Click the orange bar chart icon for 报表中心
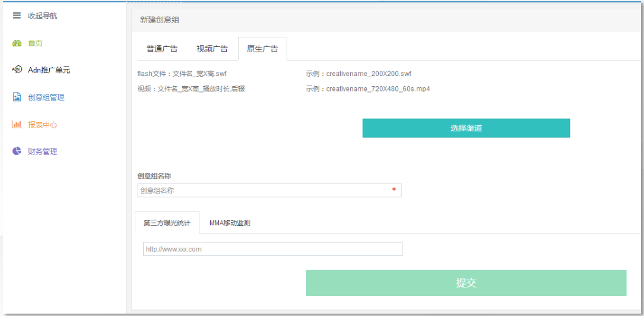Viewport: 644px width, 316px height. point(17,125)
